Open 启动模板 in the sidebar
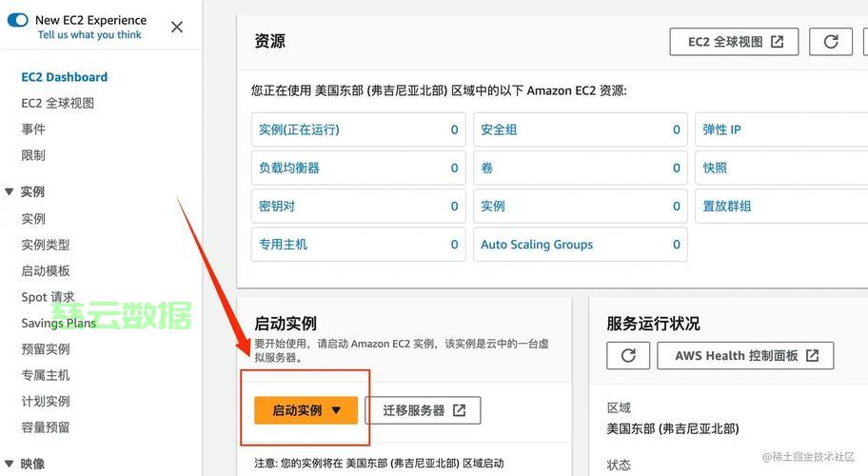868x476 pixels. coord(46,270)
